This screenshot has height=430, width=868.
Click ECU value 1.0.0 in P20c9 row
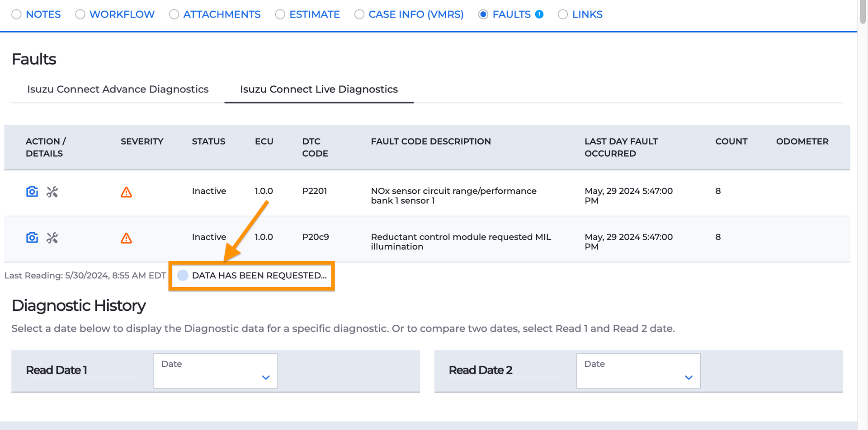click(264, 237)
